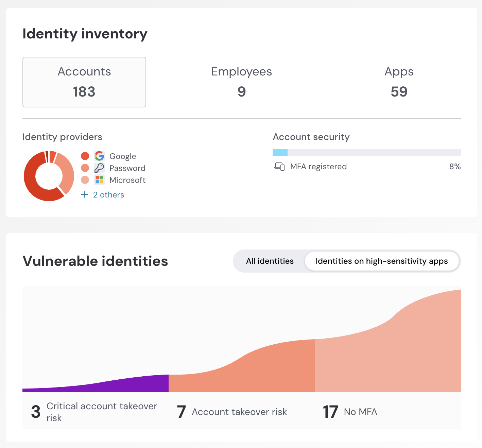The height and width of the screenshot is (448, 482).
Task: Click the No MFA count label
Action: pos(350,412)
